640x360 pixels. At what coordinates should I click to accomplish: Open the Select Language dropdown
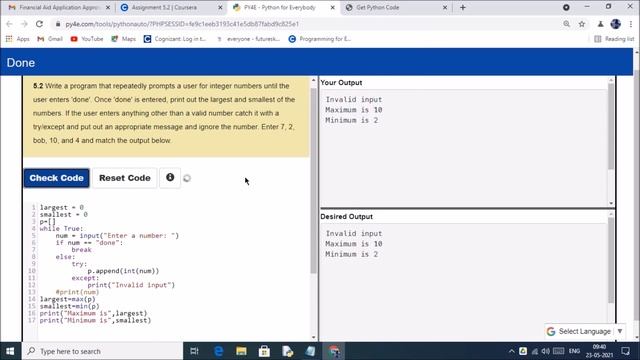(585, 331)
